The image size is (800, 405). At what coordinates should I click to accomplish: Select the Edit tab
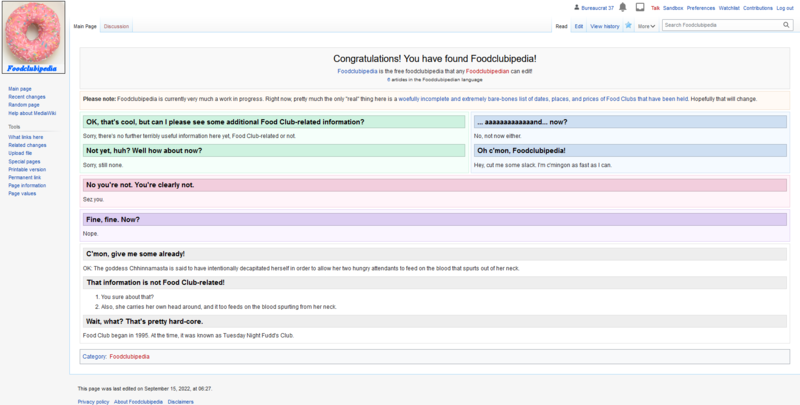pos(579,26)
